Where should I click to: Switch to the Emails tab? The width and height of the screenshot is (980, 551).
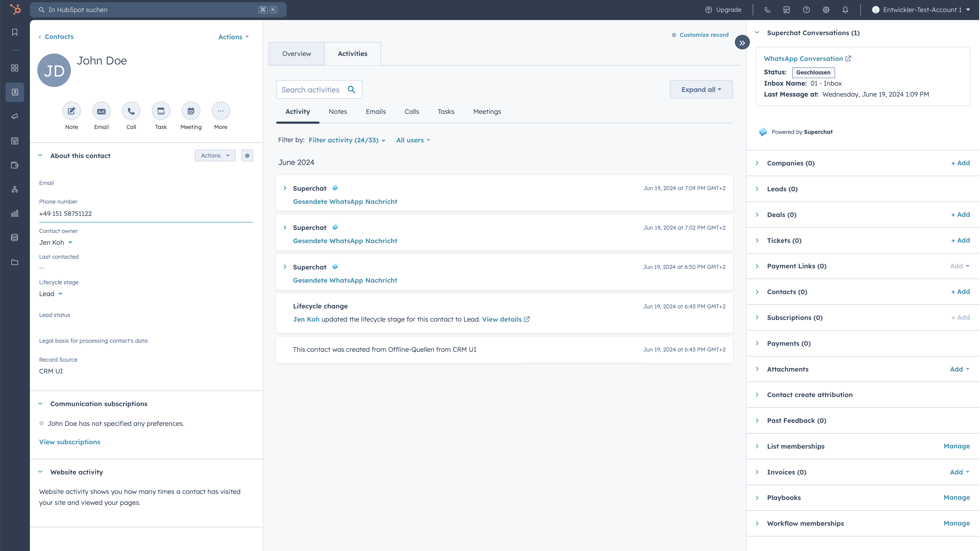tap(376, 111)
